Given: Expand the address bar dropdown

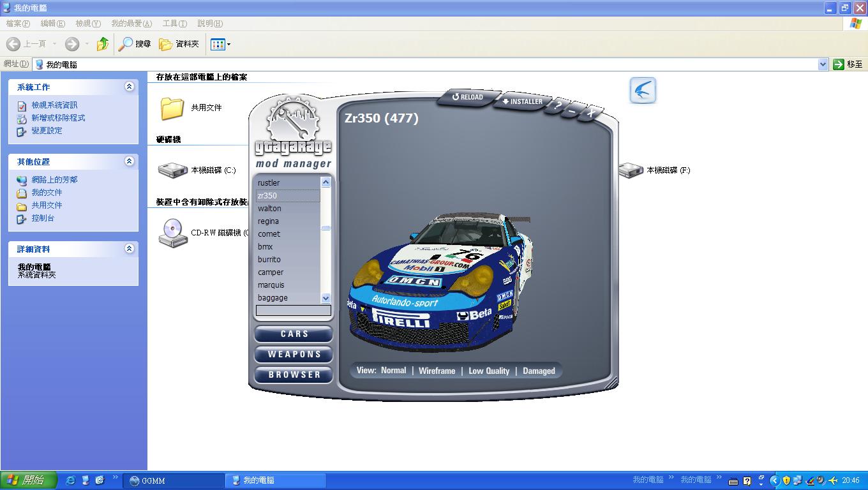Looking at the screenshot, I should click(x=823, y=64).
